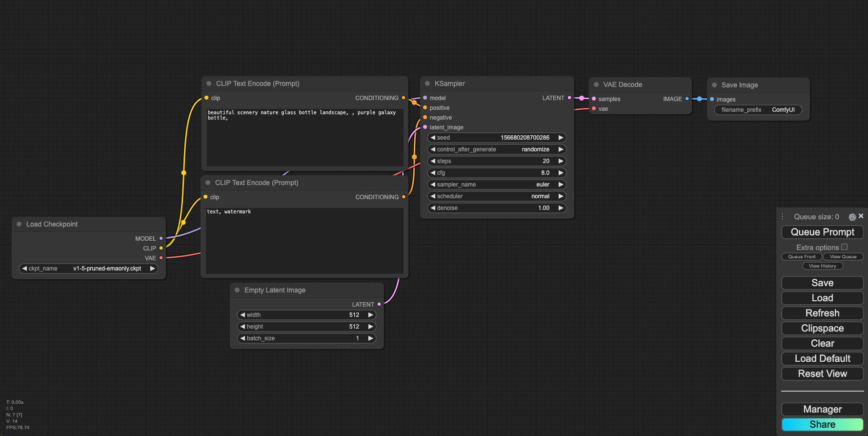Adjust the denoise slider field
Image resolution: width=868 pixels, height=436 pixels.
tap(497, 208)
